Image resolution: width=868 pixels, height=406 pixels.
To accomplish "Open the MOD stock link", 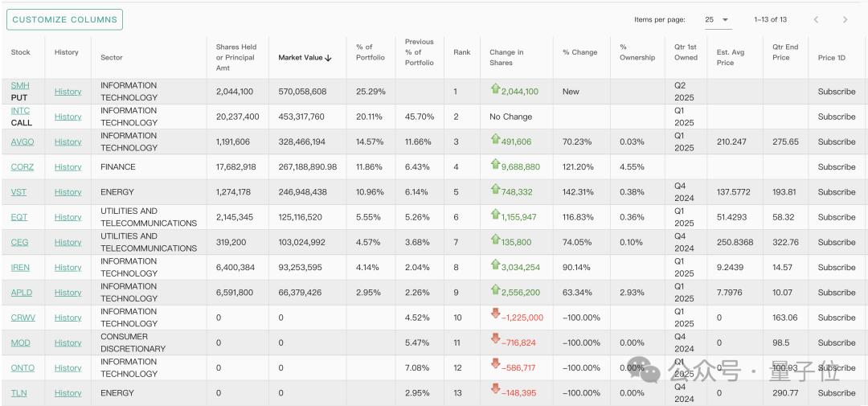I will (20, 342).
